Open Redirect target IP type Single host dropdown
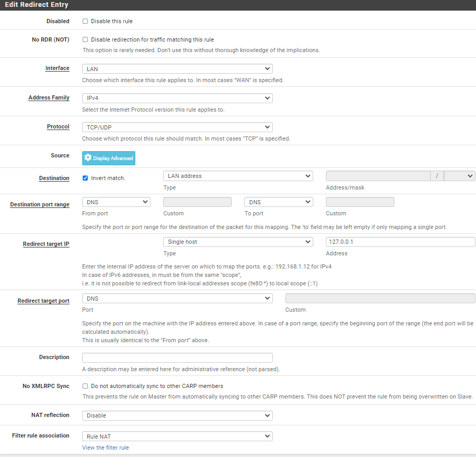Screen dimensions: 476x457 coord(238,242)
